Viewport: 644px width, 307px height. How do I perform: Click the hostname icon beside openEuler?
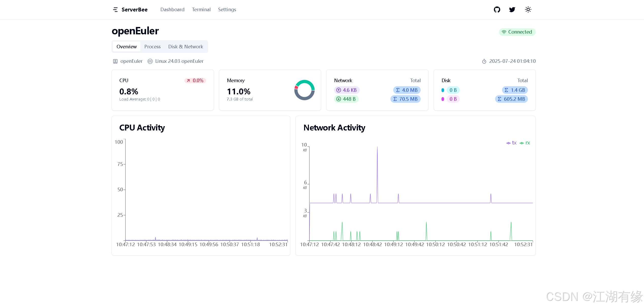click(115, 61)
